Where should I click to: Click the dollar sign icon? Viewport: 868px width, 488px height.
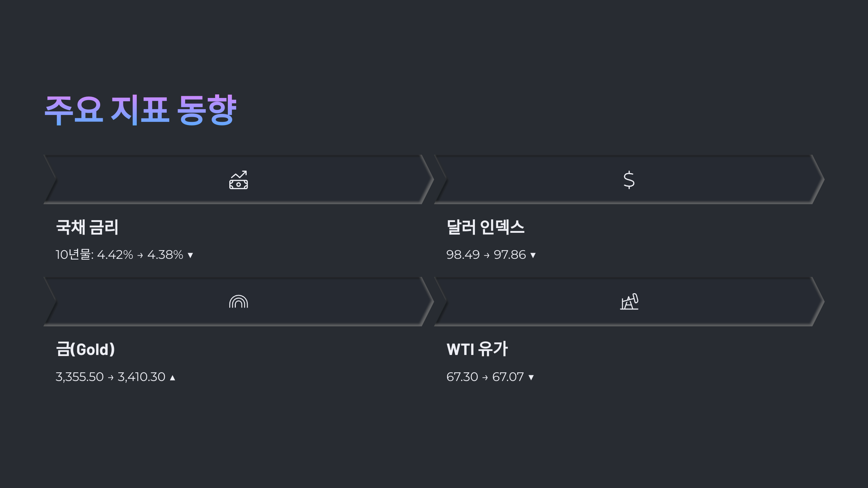coord(629,180)
